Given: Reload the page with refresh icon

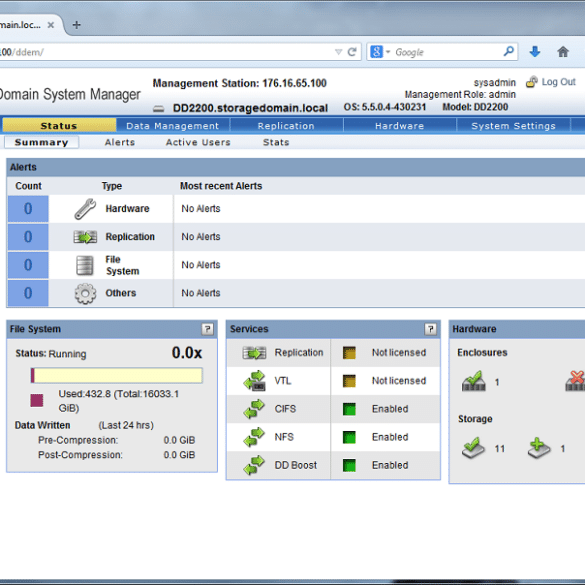Looking at the screenshot, I should click(352, 52).
